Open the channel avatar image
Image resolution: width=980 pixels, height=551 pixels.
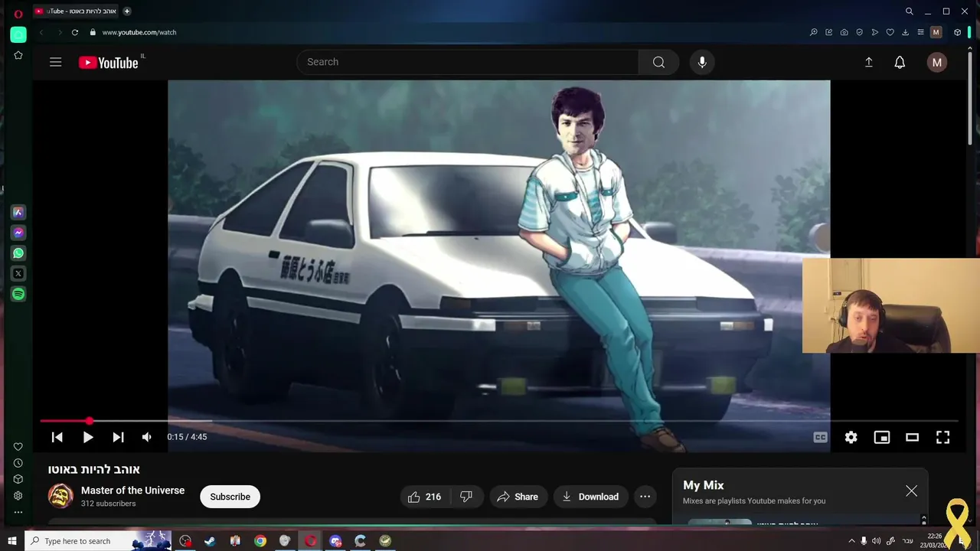[60, 496]
